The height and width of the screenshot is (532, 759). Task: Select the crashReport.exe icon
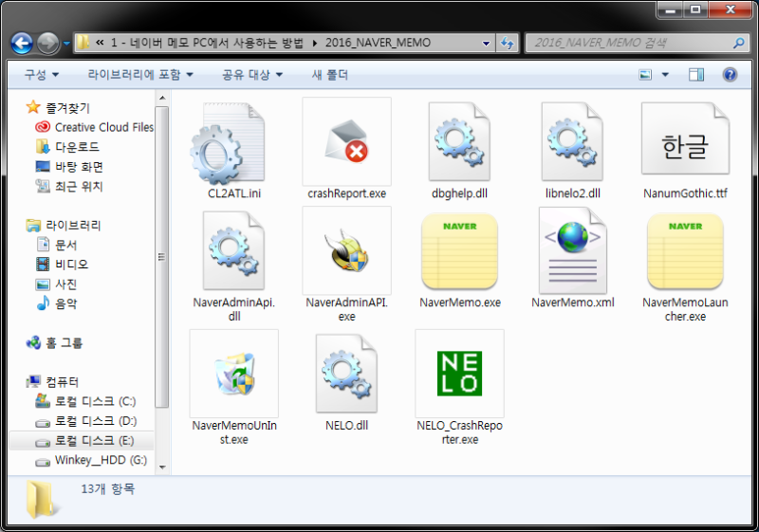click(x=346, y=141)
